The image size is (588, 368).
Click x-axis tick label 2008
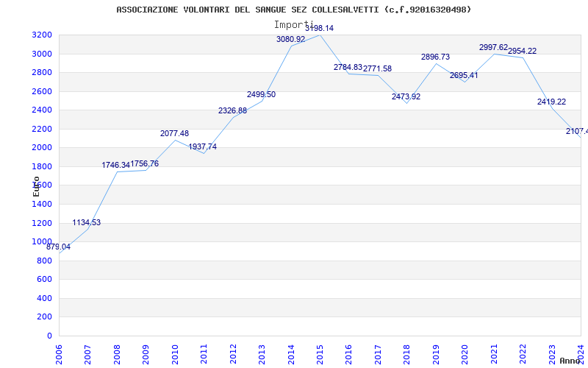(x=117, y=354)
